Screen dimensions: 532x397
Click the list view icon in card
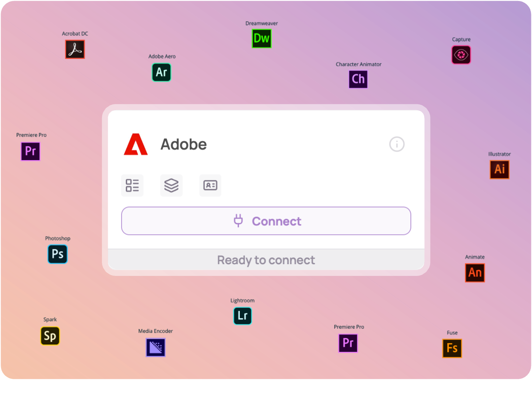point(132,185)
